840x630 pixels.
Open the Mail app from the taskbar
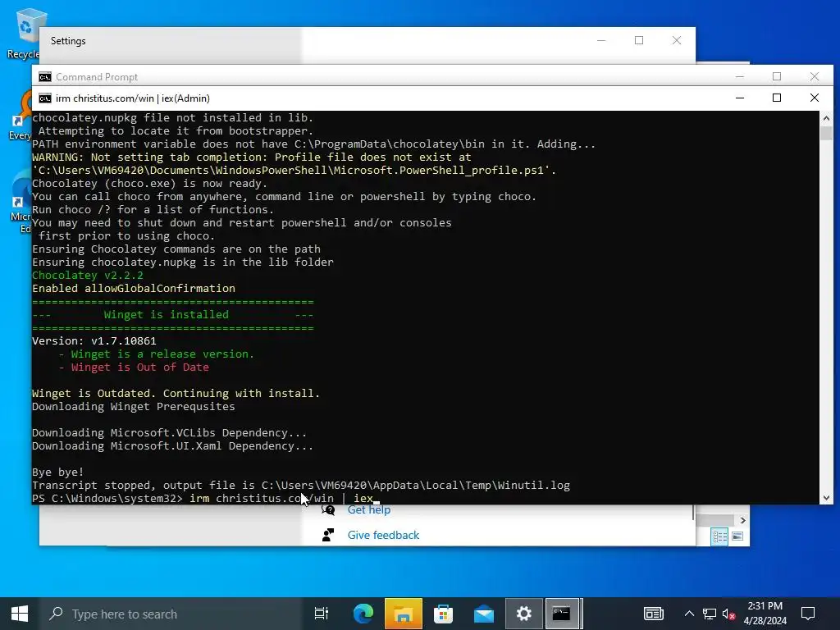pyautogui.click(x=484, y=614)
